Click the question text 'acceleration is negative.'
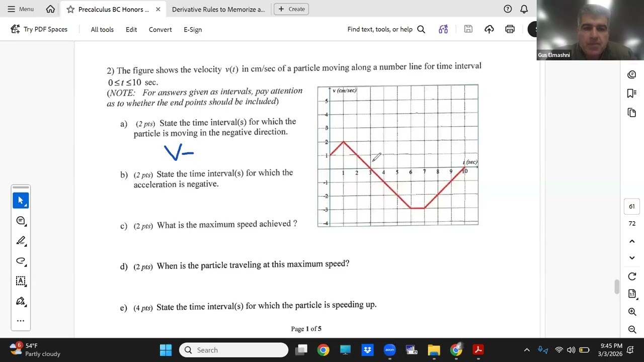Screen dimensions: 644x362 coord(176,185)
